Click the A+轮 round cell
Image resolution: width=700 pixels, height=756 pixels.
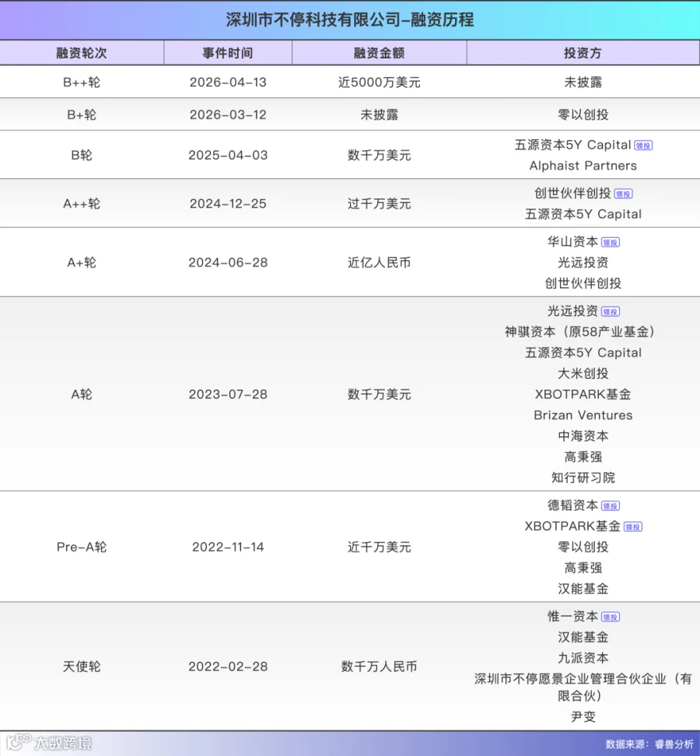point(82,262)
